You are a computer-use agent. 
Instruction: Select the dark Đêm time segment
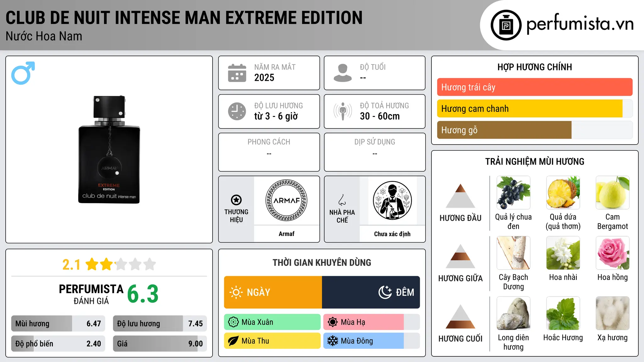(x=371, y=292)
